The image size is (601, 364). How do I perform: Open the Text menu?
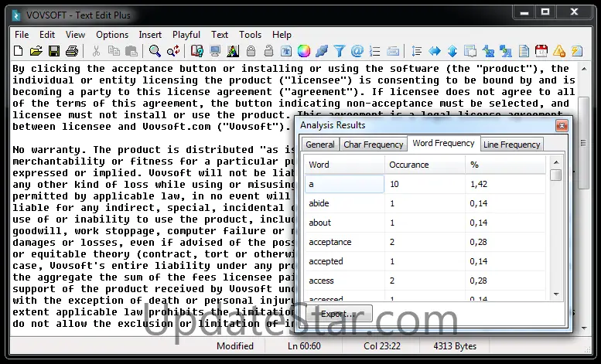point(220,35)
